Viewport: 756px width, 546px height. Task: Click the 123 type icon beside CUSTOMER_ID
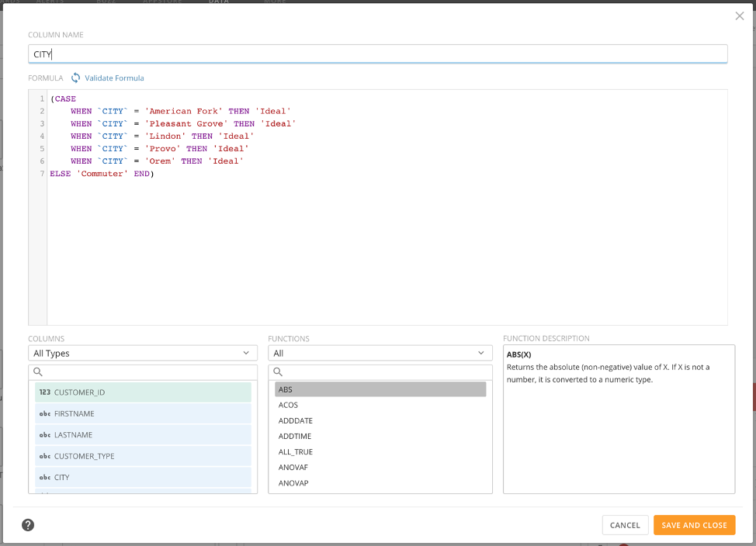tap(45, 392)
